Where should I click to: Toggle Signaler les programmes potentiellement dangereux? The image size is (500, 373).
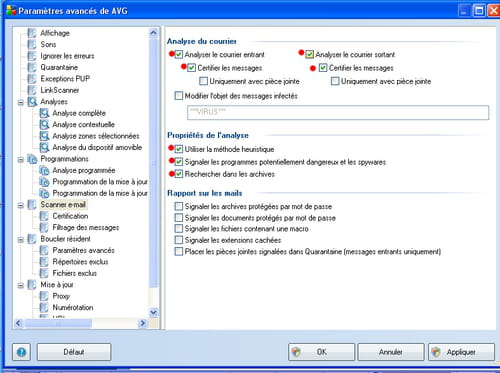click(179, 162)
